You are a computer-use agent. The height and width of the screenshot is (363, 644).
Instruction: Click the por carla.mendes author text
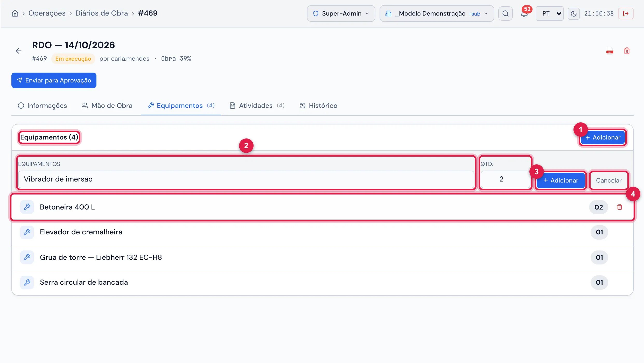[124, 59]
